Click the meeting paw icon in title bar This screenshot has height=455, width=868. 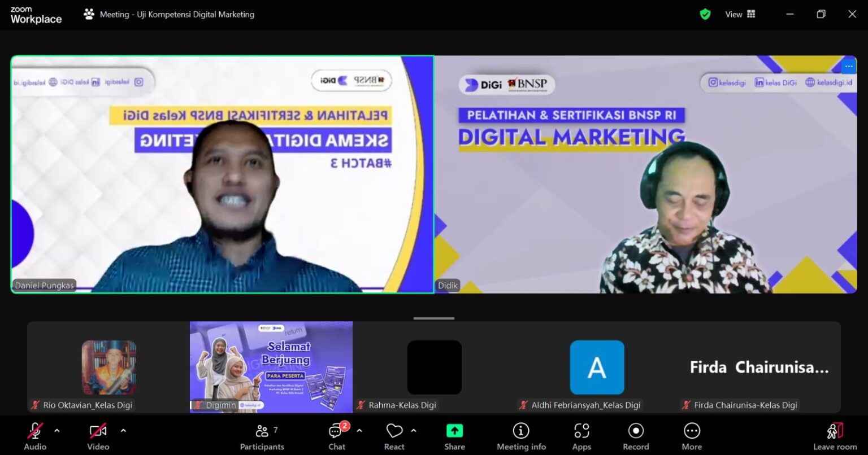89,14
